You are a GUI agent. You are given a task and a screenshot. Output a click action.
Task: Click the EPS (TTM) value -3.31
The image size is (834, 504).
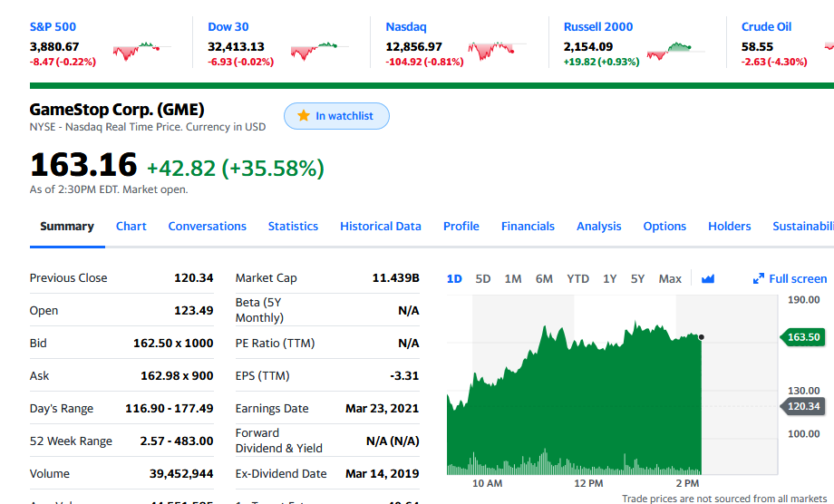pyautogui.click(x=404, y=376)
